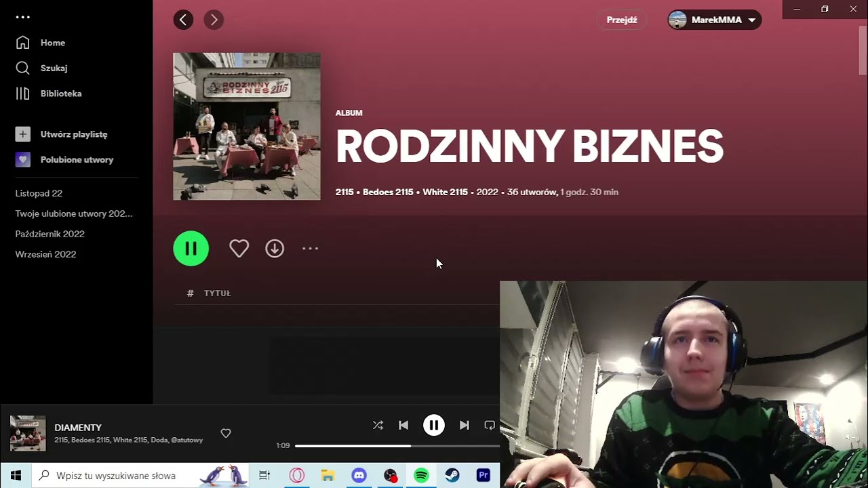This screenshot has height=488, width=868.
Task: Open Twoje ulubione utwory 202... playlist
Action: click(x=74, y=213)
